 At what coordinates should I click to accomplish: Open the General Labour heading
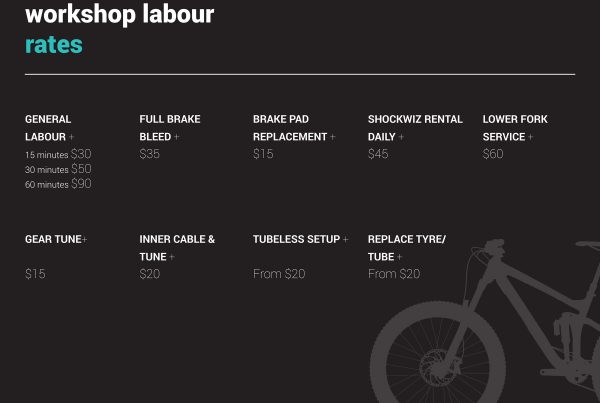tap(48, 128)
